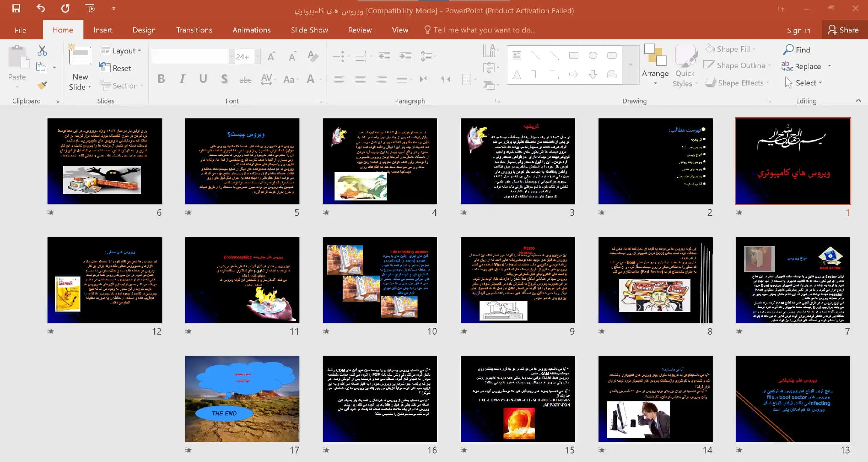This screenshot has width=868, height=462.
Task: Expand the shapes gallery More arrow
Action: pos(630,65)
